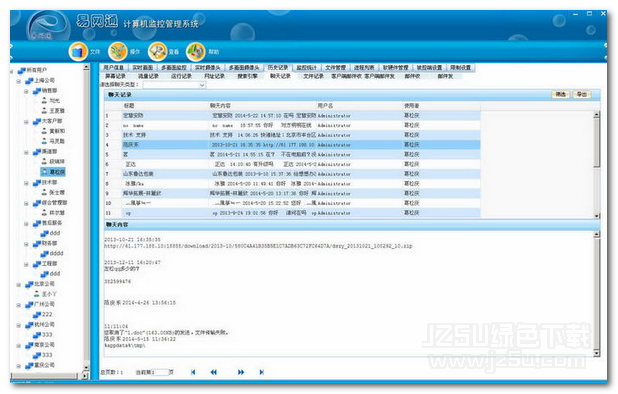
Task: Click the 上海公司 group icon
Action: coord(29,81)
